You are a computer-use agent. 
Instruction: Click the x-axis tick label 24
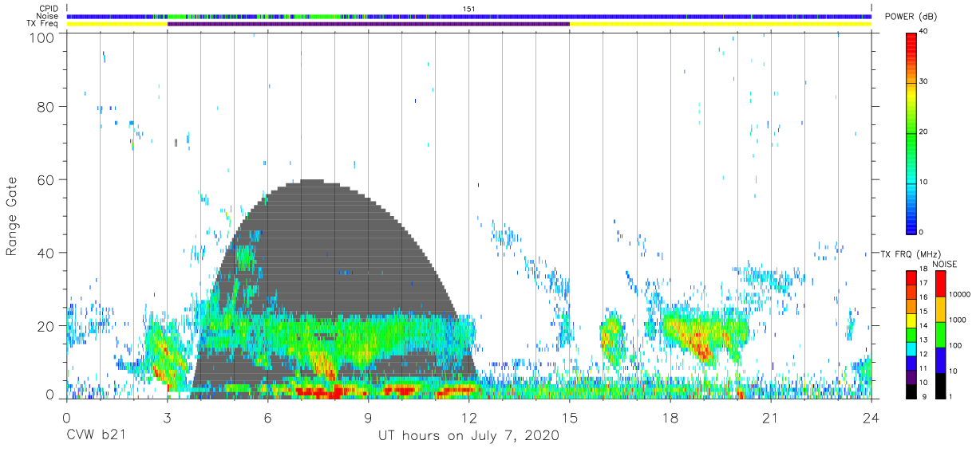click(x=871, y=418)
